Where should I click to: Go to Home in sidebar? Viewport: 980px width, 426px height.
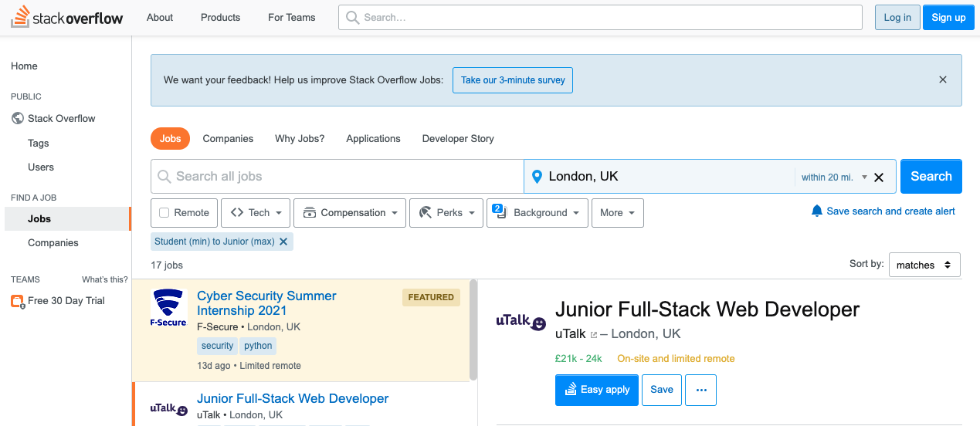(x=24, y=66)
